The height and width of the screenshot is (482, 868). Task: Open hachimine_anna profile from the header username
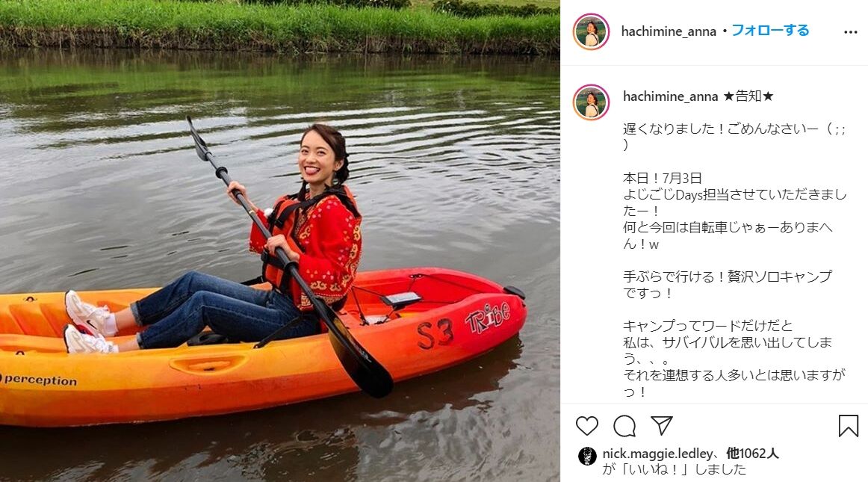click(669, 31)
